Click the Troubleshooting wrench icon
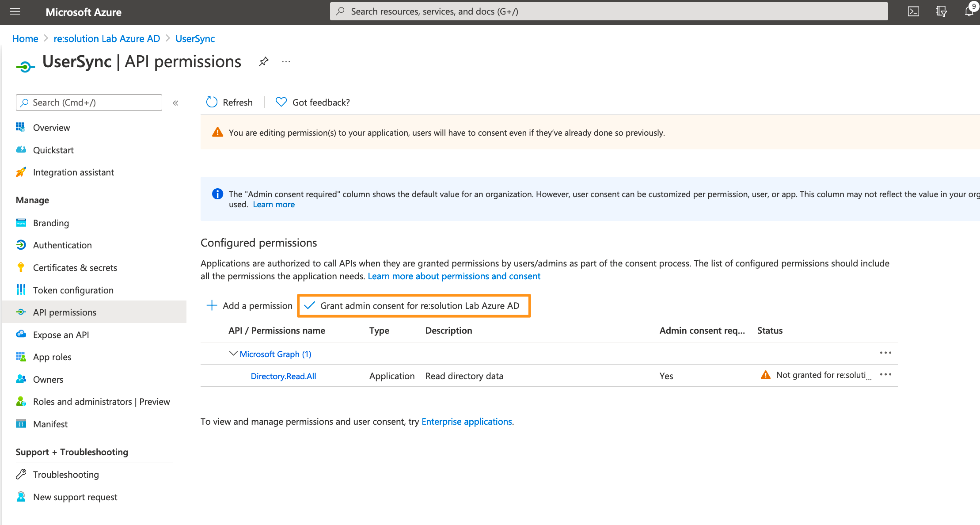 click(x=21, y=474)
